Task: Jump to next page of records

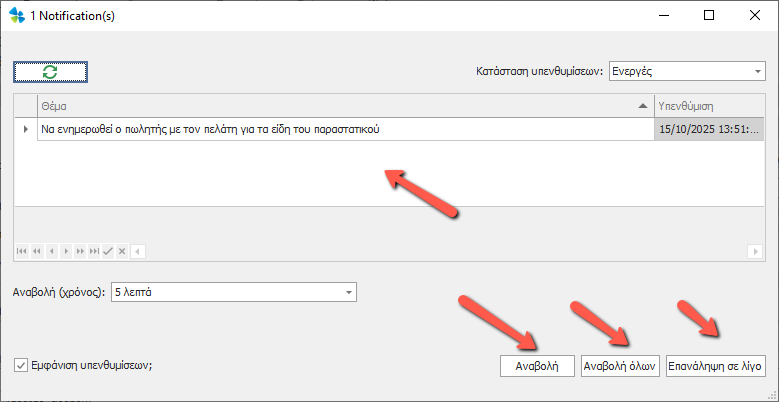Action: pyautogui.click(x=80, y=251)
